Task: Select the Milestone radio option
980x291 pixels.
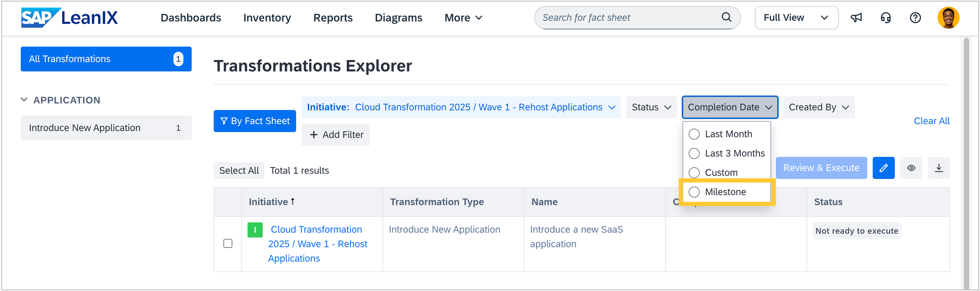Action: 694,192
